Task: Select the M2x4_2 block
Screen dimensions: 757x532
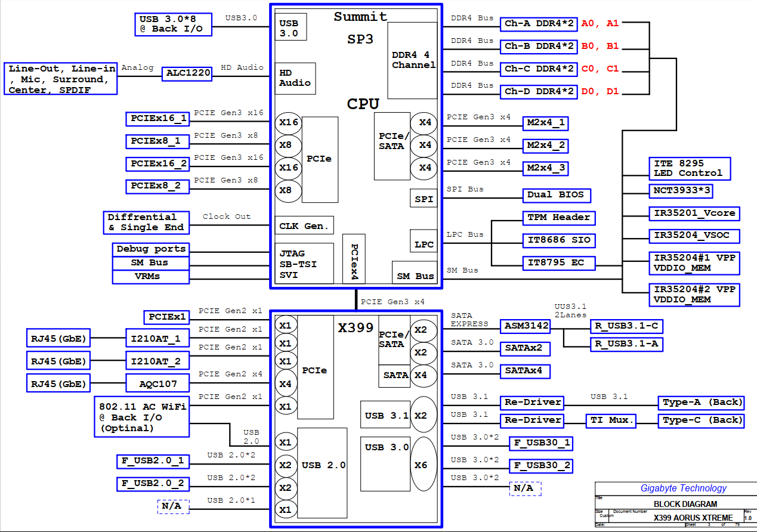Action: [545, 146]
